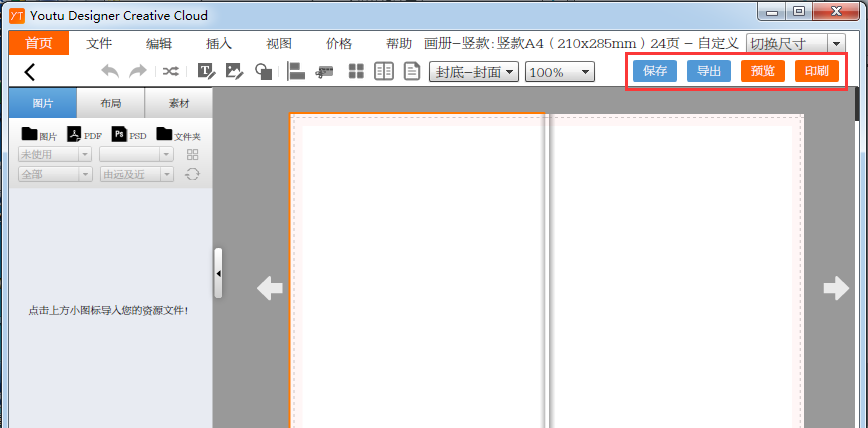
Task: Open the 帮助 menu
Action: [399, 44]
